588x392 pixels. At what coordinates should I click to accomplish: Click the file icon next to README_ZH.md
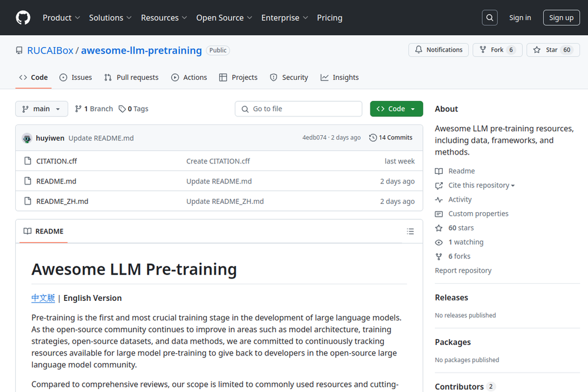pos(28,202)
